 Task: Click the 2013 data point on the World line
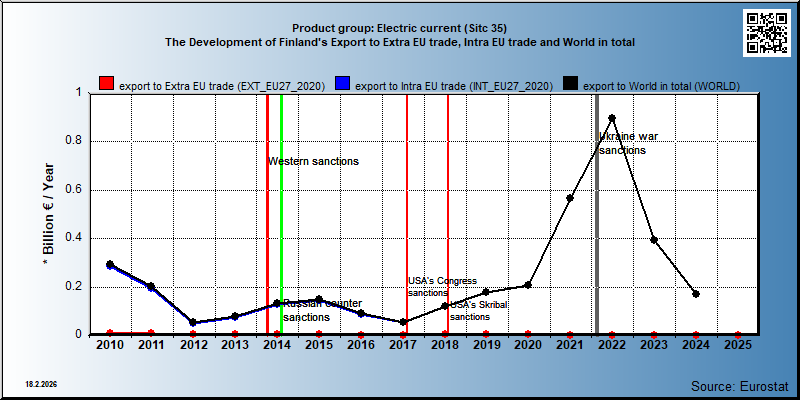(235, 316)
